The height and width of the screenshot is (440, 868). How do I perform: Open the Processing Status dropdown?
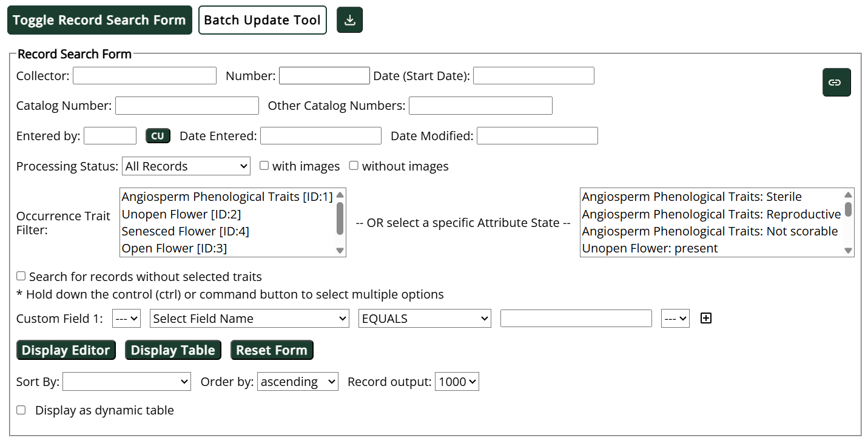click(x=186, y=166)
